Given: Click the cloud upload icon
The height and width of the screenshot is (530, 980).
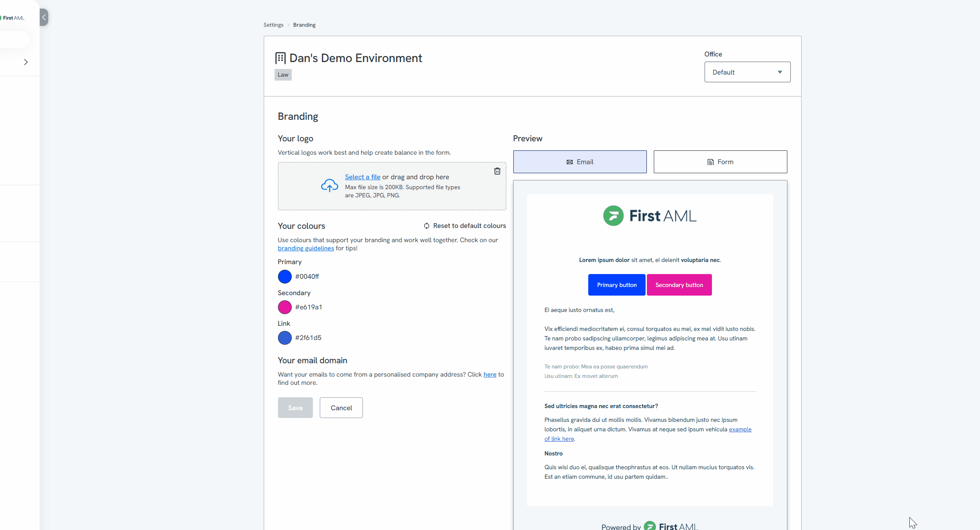Looking at the screenshot, I should coord(329,185).
